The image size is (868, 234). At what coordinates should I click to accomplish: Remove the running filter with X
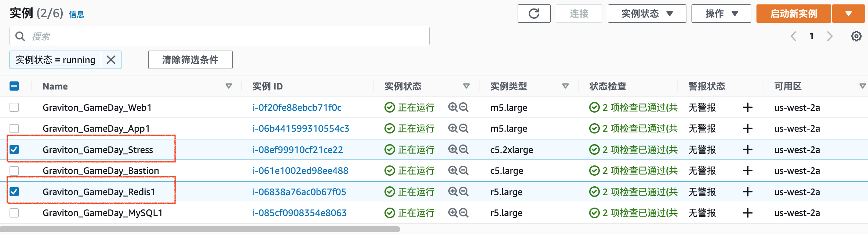click(x=111, y=60)
